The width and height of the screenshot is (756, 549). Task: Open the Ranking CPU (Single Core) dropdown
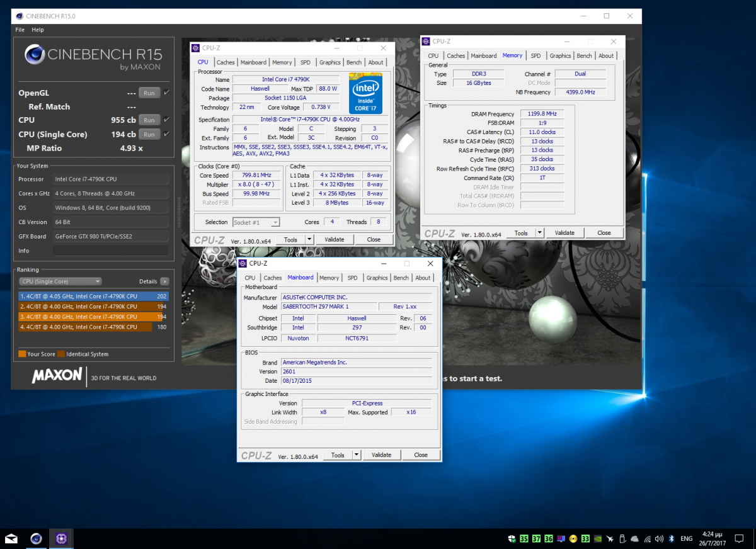tap(60, 281)
